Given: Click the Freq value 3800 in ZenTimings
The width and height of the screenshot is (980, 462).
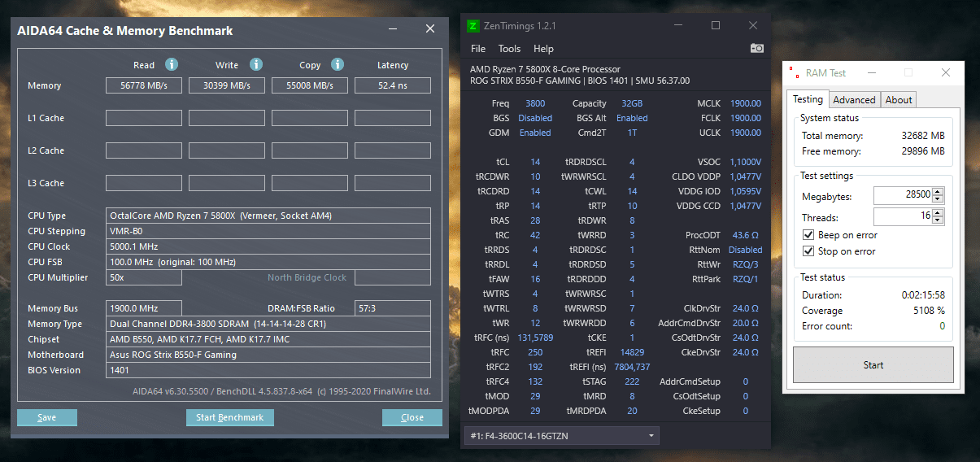Looking at the screenshot, I should (x=535, y=103).
